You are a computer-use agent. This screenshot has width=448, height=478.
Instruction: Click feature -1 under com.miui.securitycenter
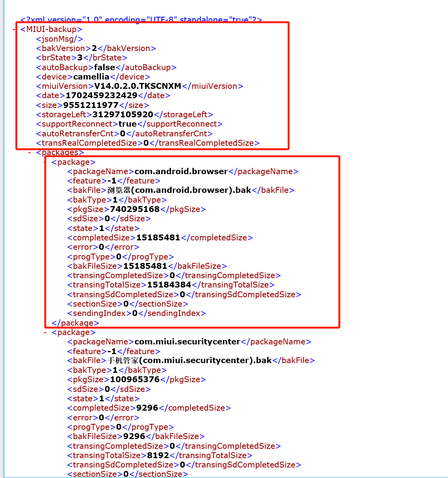pos(112,351)
